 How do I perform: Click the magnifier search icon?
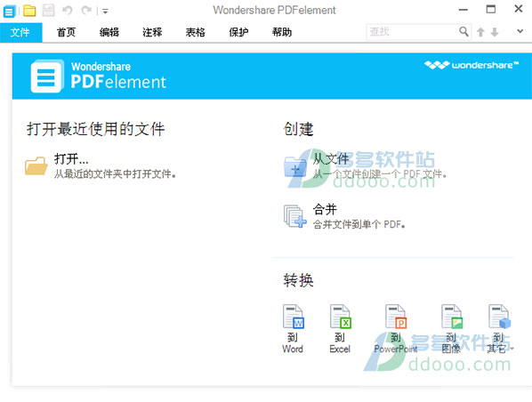point(463,32)
